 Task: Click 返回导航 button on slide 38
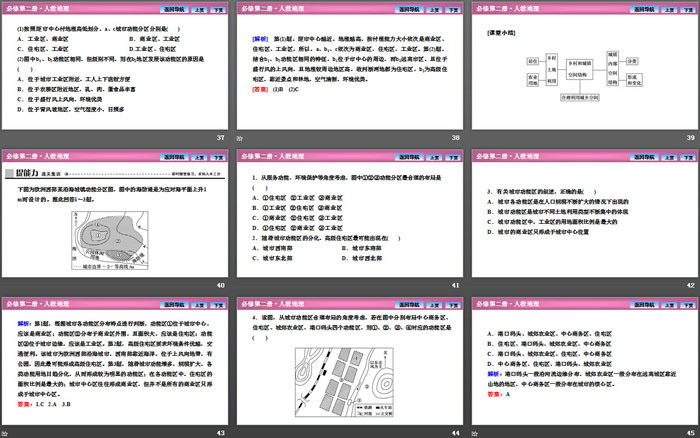[x=409, y=9]
